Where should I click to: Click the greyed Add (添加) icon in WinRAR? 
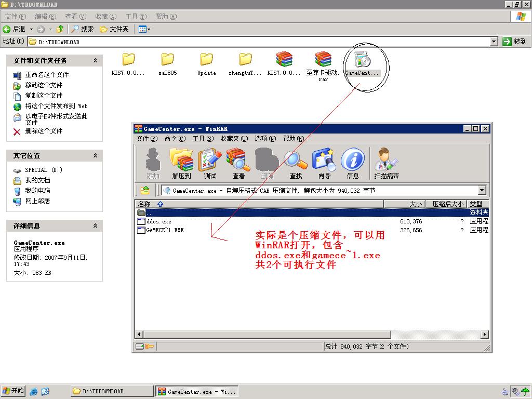pos(153,163)
